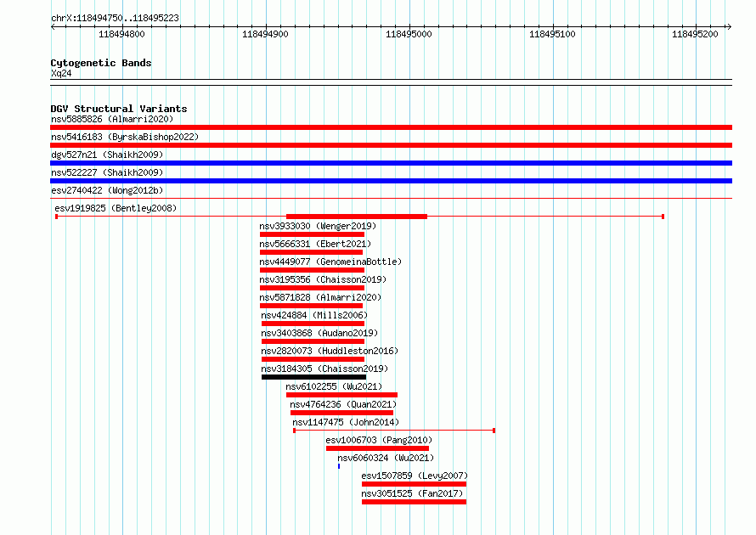
Task: Click the small blue mark under nsv6060324
Action: click(339, 466)
